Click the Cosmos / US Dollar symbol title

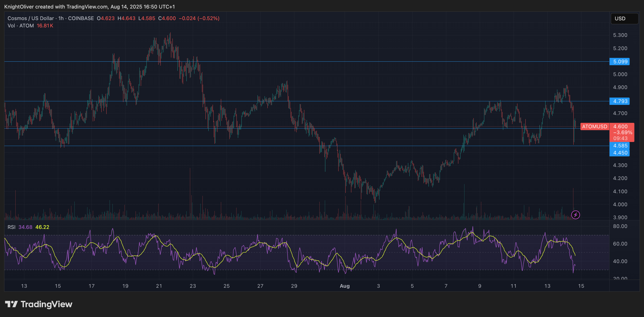[30, 18]
